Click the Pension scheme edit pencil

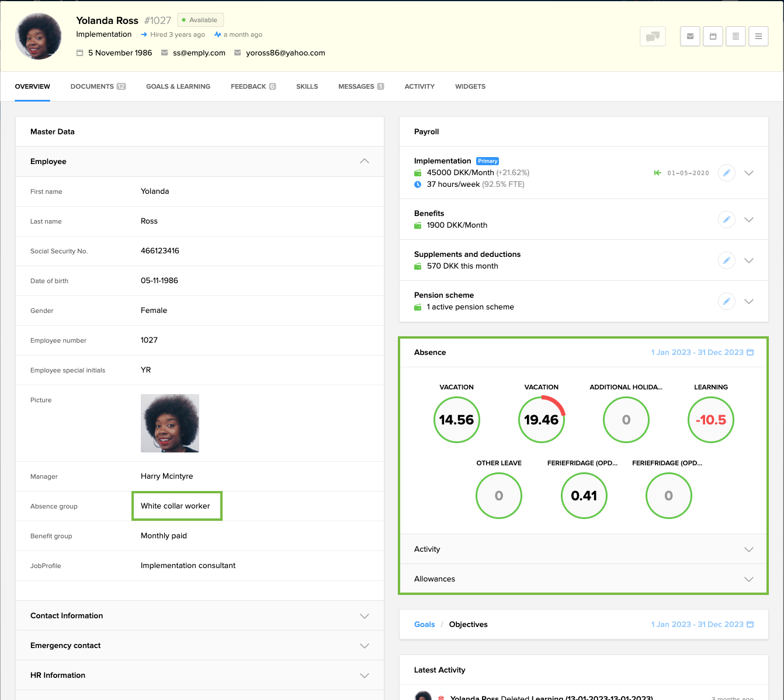point(726,301)
